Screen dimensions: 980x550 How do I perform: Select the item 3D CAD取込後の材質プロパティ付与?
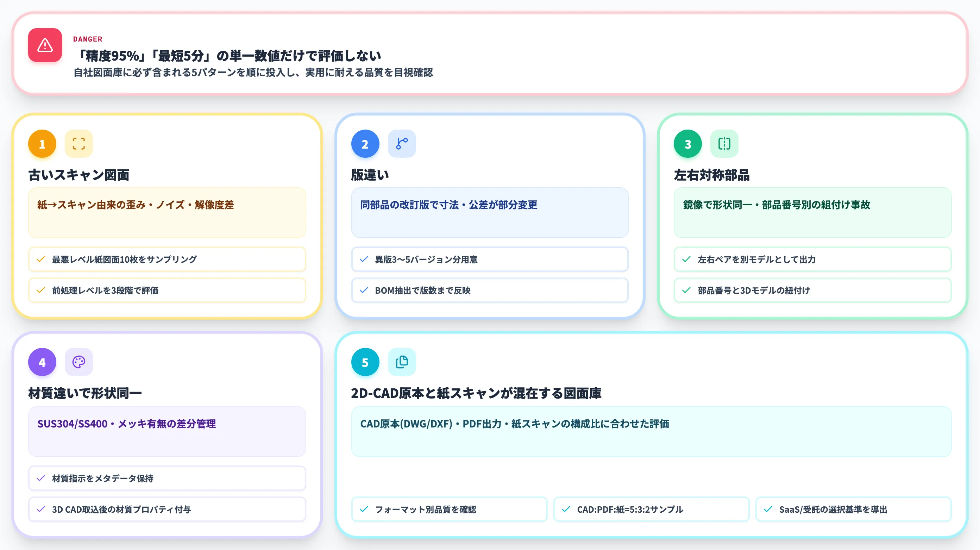167,509
